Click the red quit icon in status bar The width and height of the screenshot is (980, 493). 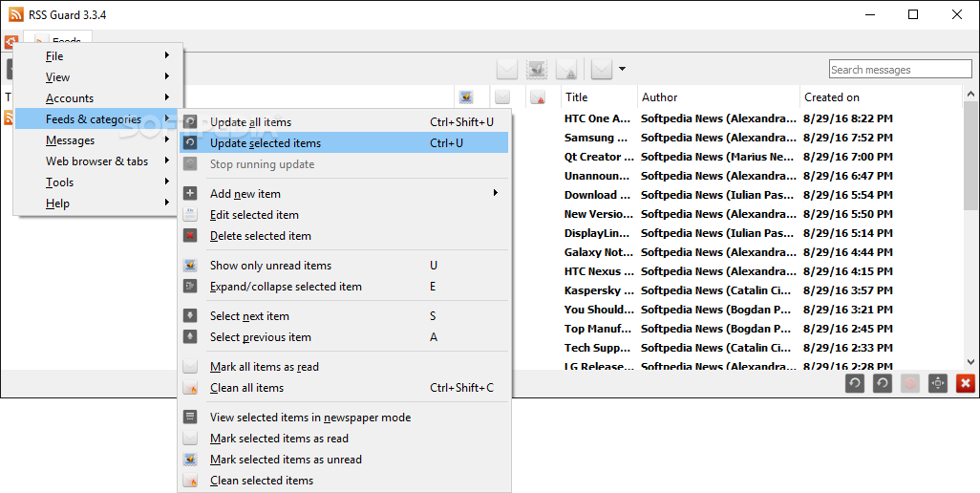pos(966,383)
